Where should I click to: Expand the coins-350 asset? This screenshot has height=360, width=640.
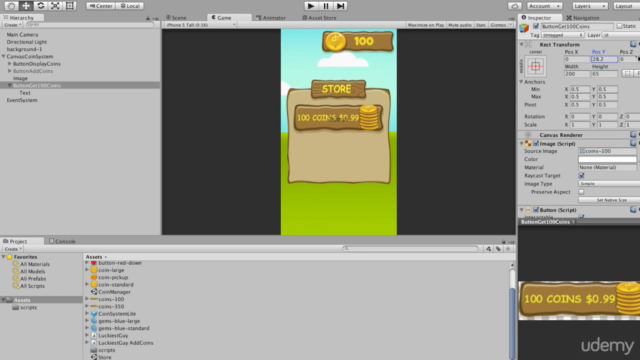(x=87, y=307)
